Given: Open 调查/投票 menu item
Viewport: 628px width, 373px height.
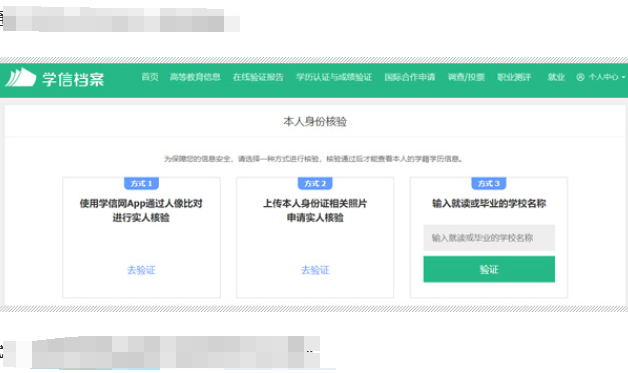Looking at the screenshot, I should pyautogui.click(x=466, y=77).
